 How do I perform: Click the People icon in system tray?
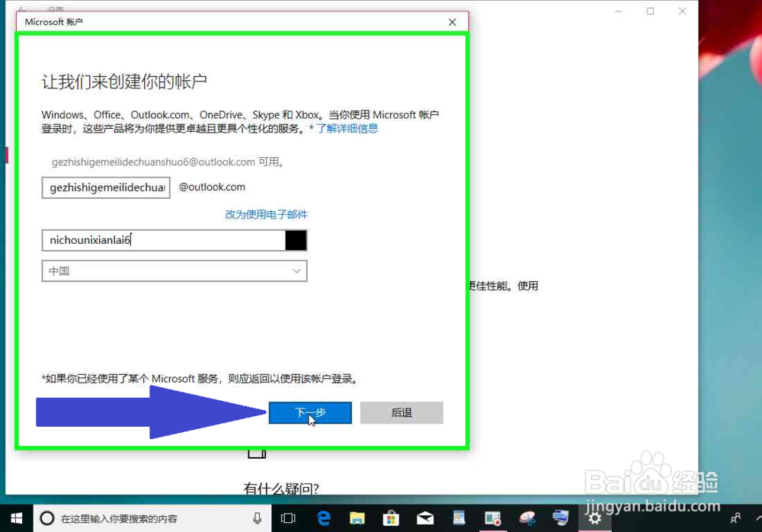pos(735,518)
